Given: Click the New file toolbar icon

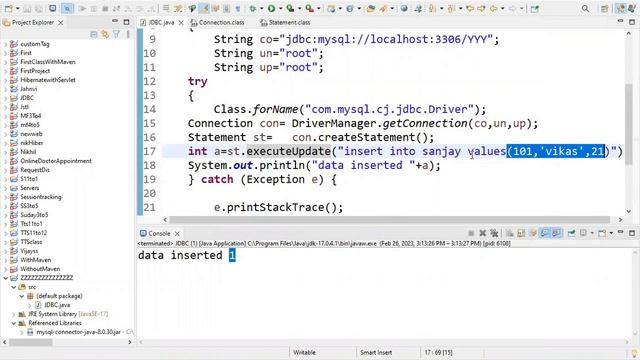Looking at the screenshot, I should coord(8,9).
